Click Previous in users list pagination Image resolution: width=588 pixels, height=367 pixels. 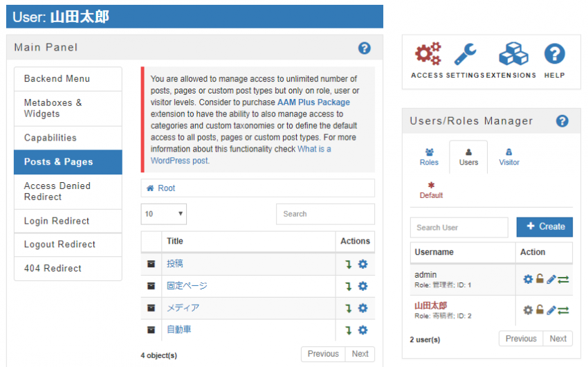pyautogui.click(x=521, y=339)
